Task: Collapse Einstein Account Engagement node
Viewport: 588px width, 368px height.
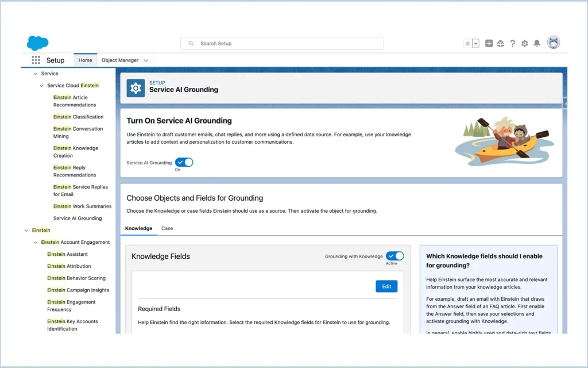Action: [x=36, y=243]
